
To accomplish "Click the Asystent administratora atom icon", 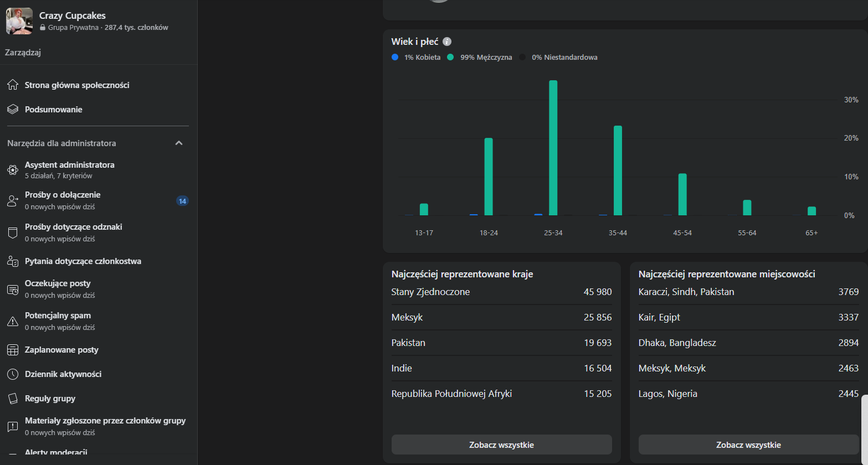I will pyautogui.click(x=13, y=170).
